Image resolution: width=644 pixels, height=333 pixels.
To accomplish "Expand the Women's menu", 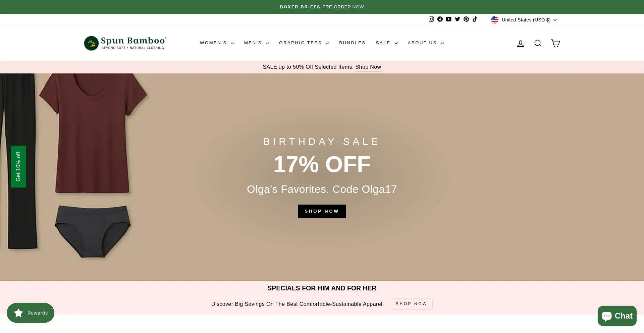I will point(217,43).
